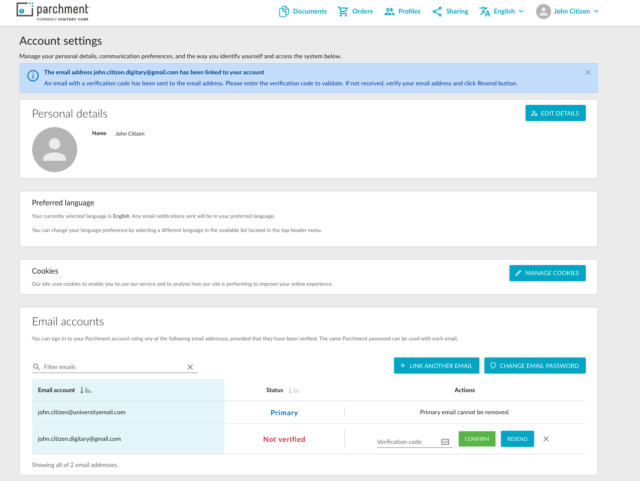Open the John Citizen account menu
Screen dimensions: 640x481
pyautogui.click(x=568, y=11)
